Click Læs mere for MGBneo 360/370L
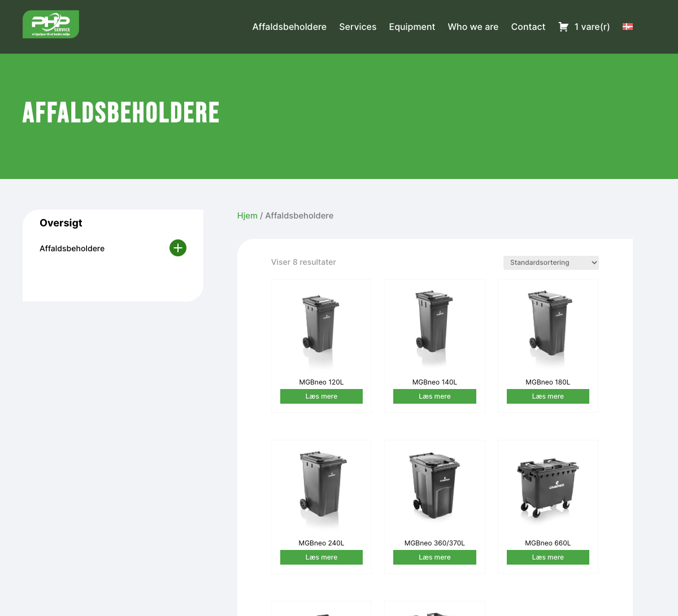 [434, 557]
